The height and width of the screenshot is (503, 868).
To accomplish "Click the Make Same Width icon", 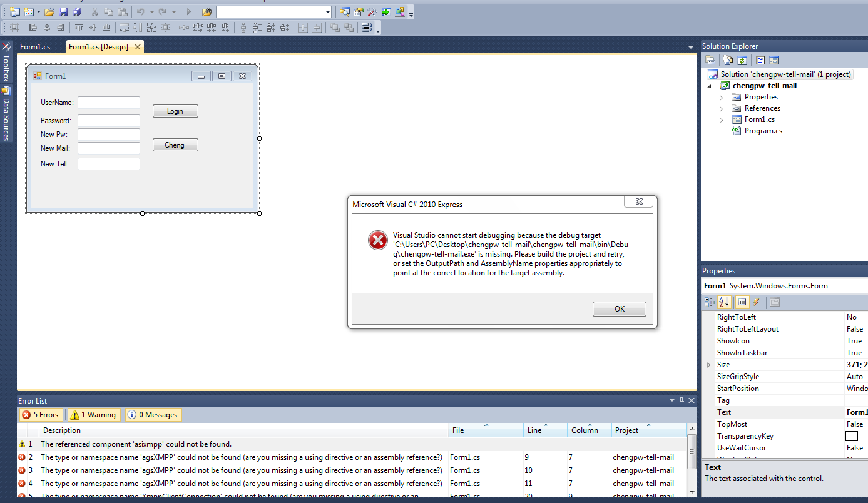I will pos(124,28).
